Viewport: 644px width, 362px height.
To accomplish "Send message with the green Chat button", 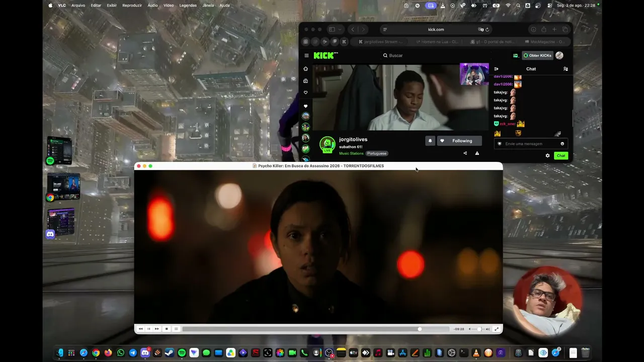I will point(561,156).
